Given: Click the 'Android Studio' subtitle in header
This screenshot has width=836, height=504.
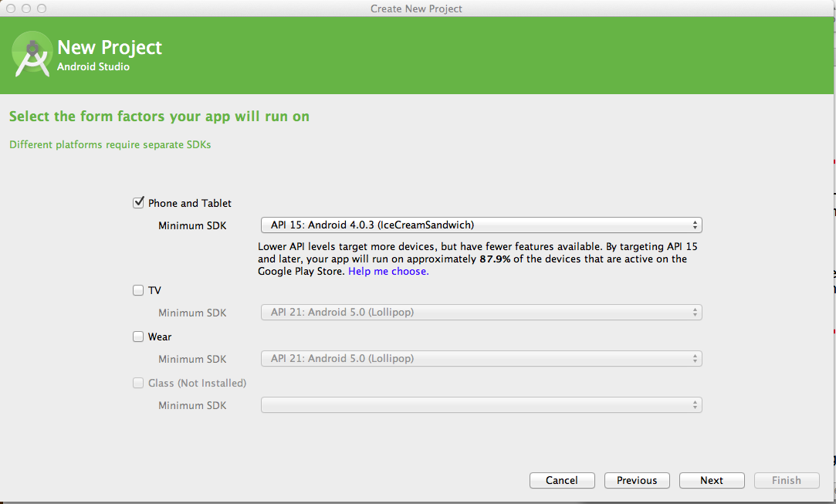Looking at the screenshot, I should [x=93, y=66].
